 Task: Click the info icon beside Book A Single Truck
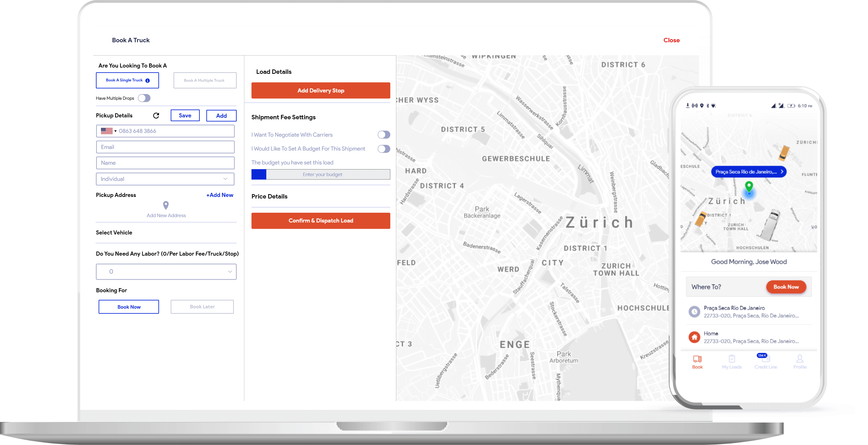tap(147, 80)
